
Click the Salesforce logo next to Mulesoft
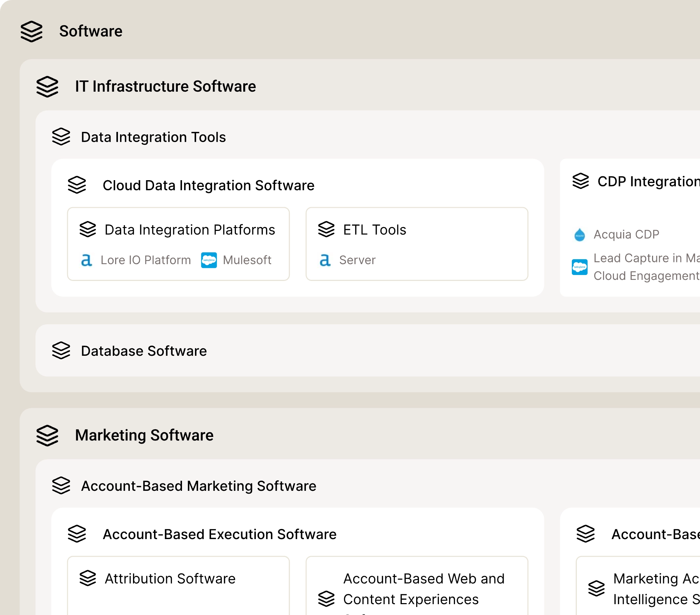pyautogui.click(x=209, y=260)
